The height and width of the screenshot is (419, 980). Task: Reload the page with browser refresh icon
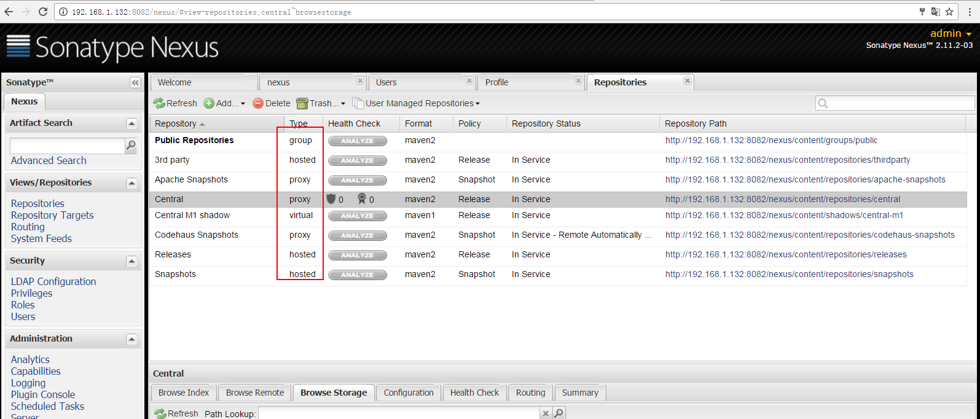pos(43,12)
